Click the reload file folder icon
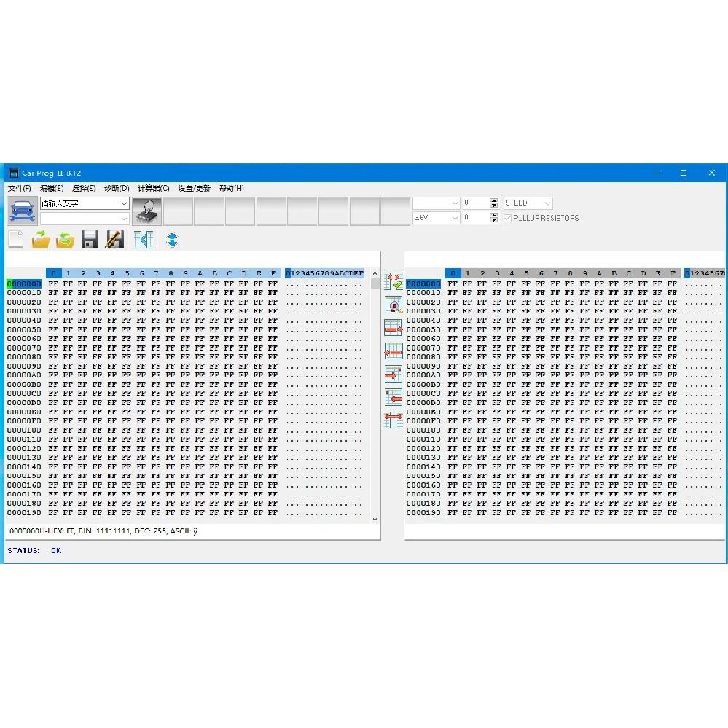 click(x=65, y=240)
